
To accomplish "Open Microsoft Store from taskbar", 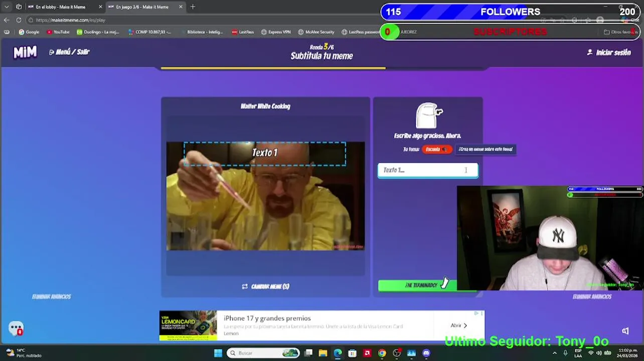I will tap(353, 353).
